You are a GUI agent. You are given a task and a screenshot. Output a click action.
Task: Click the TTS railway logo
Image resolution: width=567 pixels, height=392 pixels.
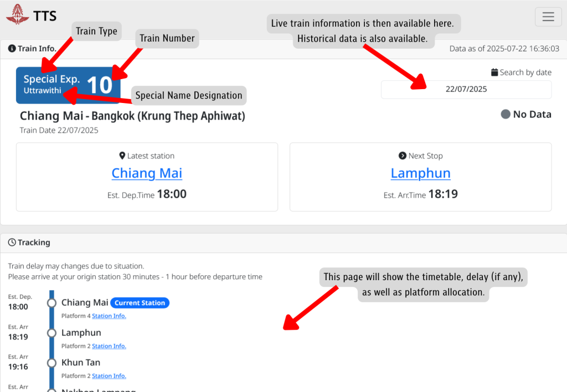pyautogui.click(x=17, y=14)
